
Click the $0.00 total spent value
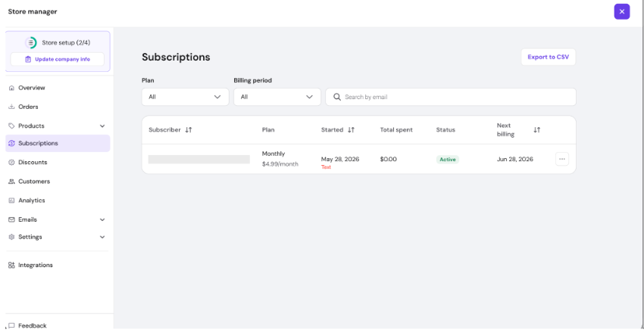388,159
